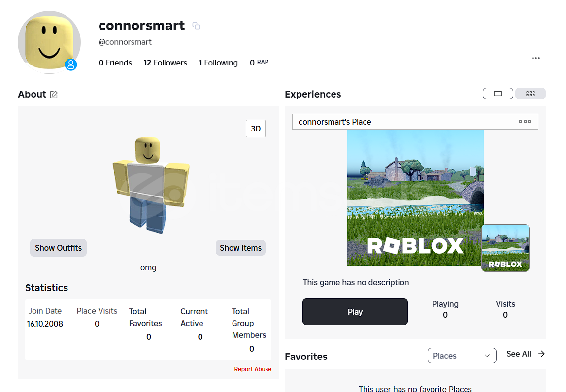Click the Playing count label
This screenshot has height=392, width=566.
445,304
